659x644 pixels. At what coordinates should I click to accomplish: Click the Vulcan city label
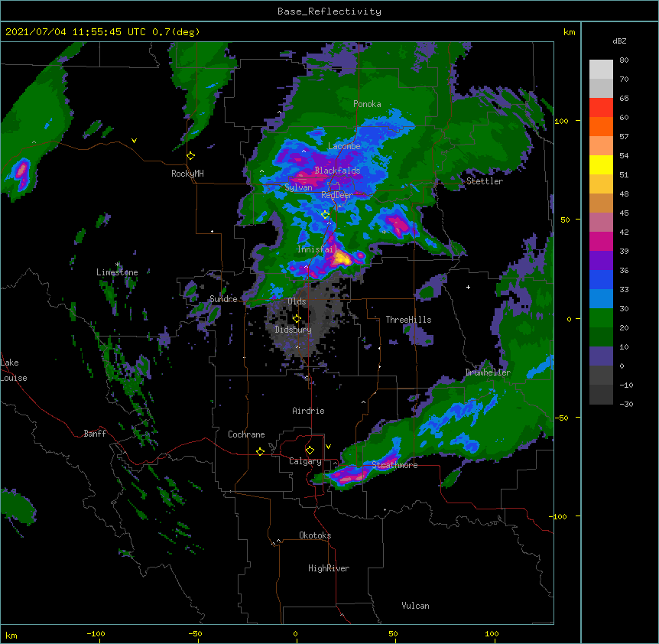pyautogui.click(x=415, y=606)
